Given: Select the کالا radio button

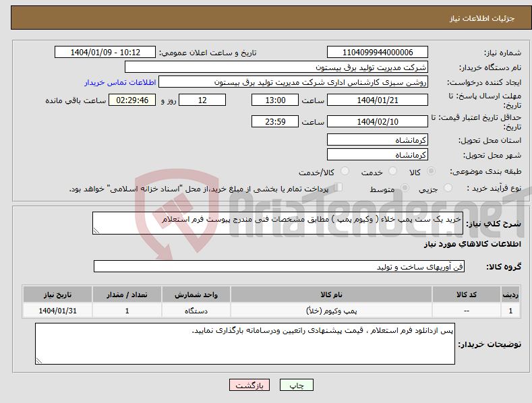Looking at the screenshot, I should 431,171.
